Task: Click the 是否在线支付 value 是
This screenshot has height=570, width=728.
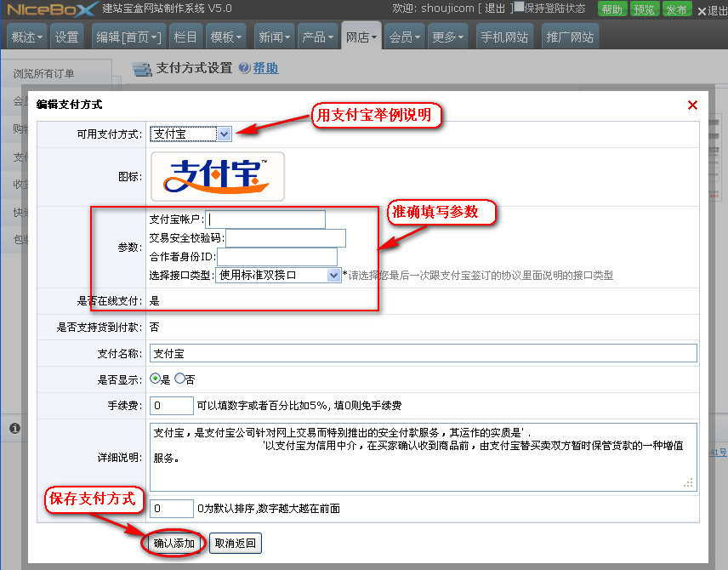Action: [x=155, y=301]
